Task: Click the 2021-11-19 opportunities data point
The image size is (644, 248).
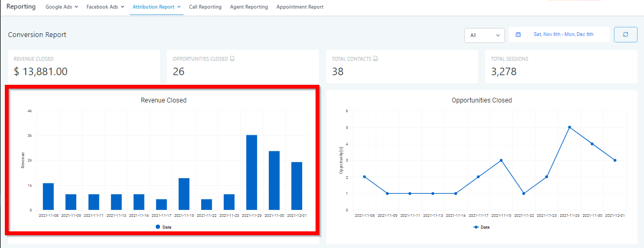Action: point(501,161)
